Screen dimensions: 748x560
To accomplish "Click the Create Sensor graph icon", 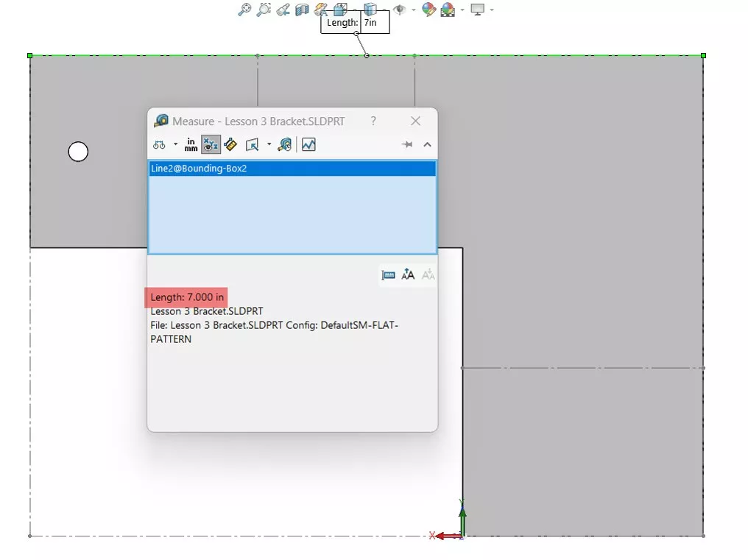I will (308, 144).
